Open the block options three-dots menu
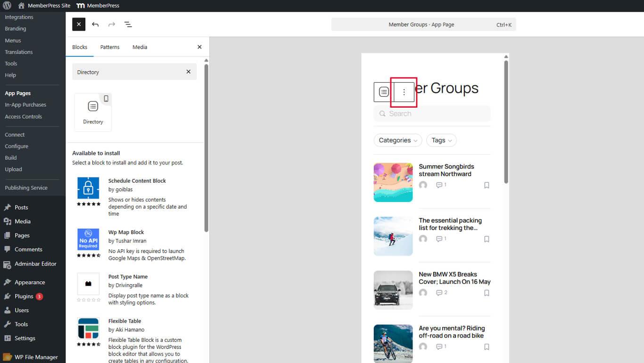Image resolution: width=644 pixels, height=363 pixels. 404,92
